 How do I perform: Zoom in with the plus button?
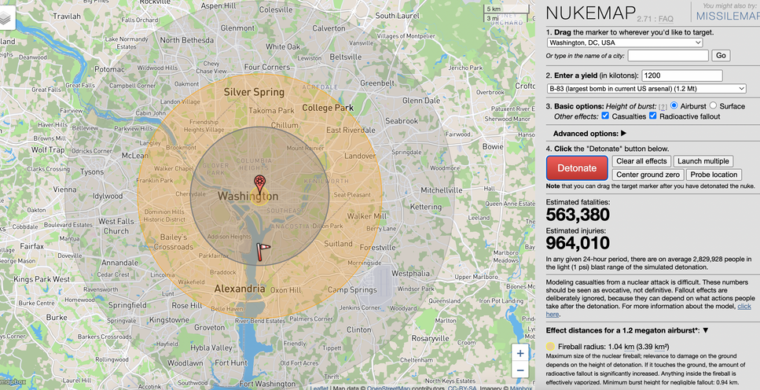[x=520, y=353]
